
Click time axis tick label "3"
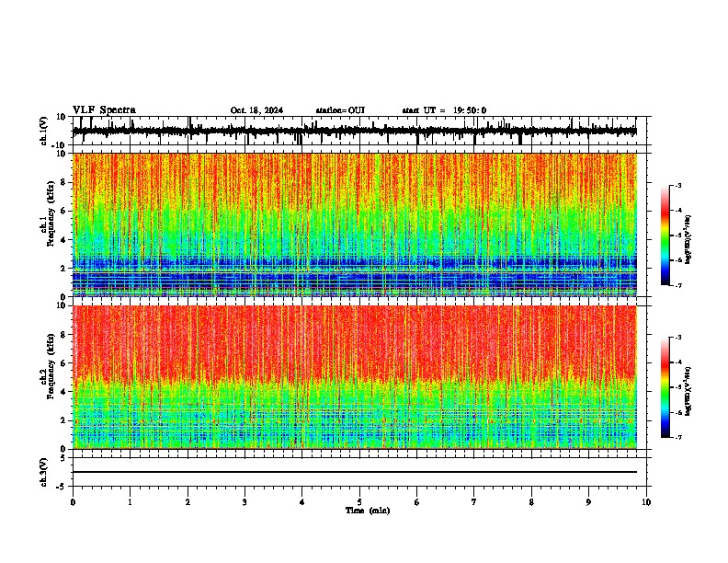point(245,501)
